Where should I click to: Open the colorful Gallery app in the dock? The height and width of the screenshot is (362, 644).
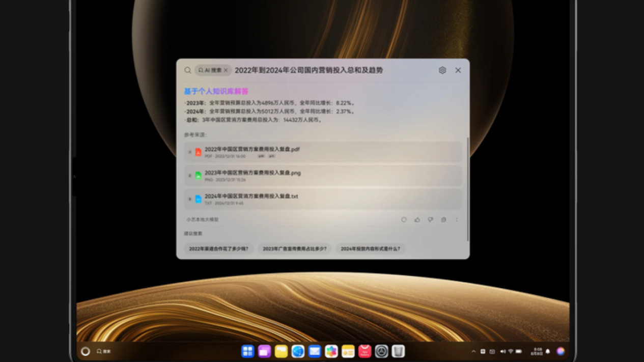(x=331, y=351)
